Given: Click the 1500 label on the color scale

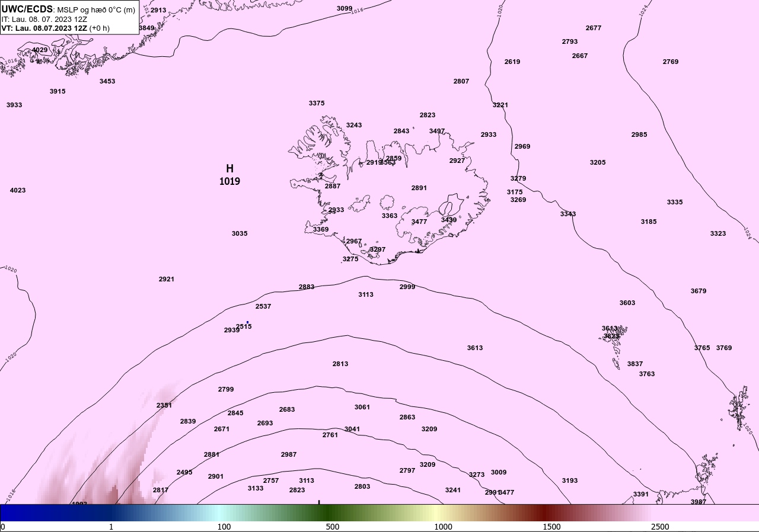Looking at the screenshot, I should (551, 527).
